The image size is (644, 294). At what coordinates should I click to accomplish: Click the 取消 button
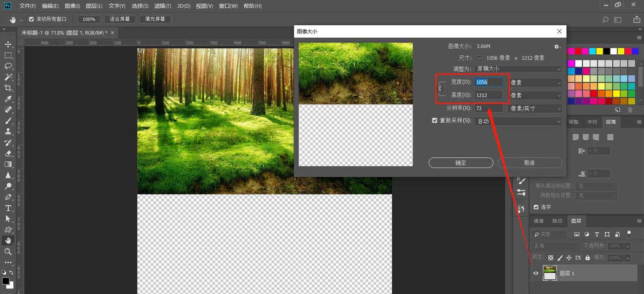(529, 163)
